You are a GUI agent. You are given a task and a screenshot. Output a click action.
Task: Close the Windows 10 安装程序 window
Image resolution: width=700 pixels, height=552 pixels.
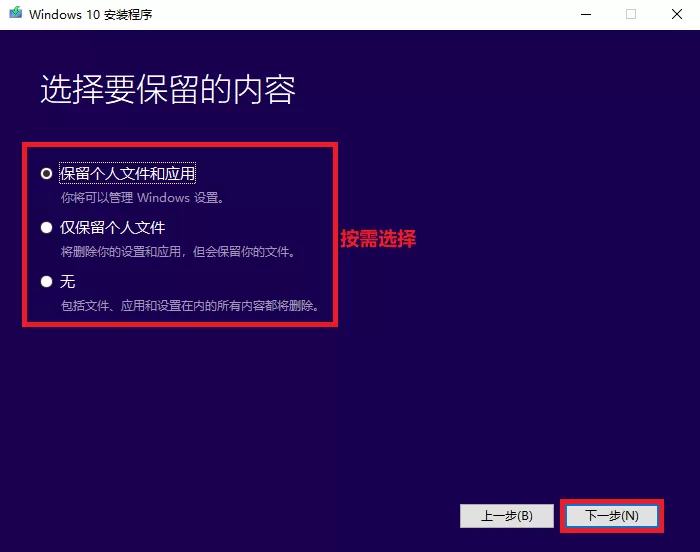677,14
